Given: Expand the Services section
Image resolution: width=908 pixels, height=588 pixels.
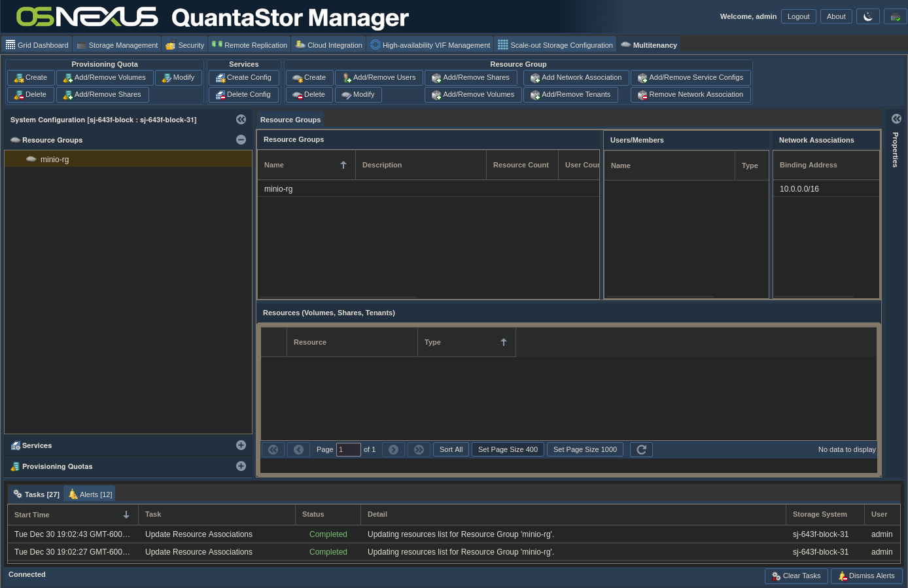Looking at the screenshot, I should point(241,445).
